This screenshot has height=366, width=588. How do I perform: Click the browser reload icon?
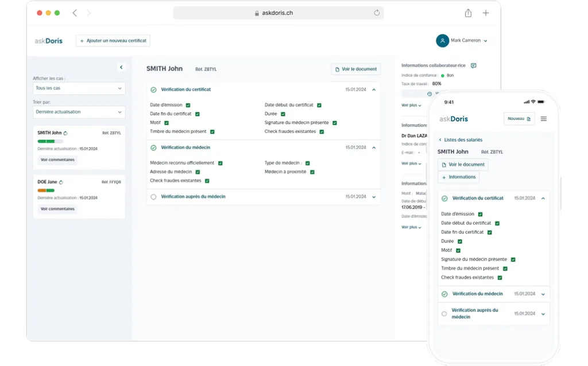(377, 13)
